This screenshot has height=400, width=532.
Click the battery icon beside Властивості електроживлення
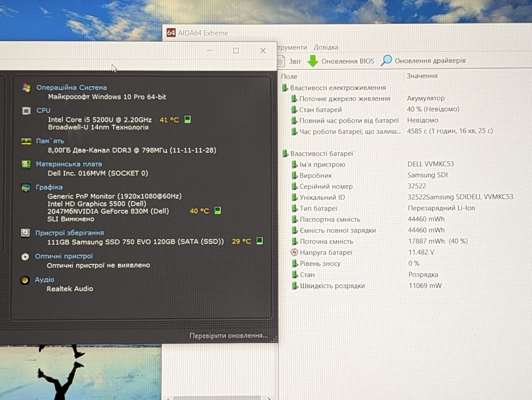pyautogui.click(x=285, y=88)
